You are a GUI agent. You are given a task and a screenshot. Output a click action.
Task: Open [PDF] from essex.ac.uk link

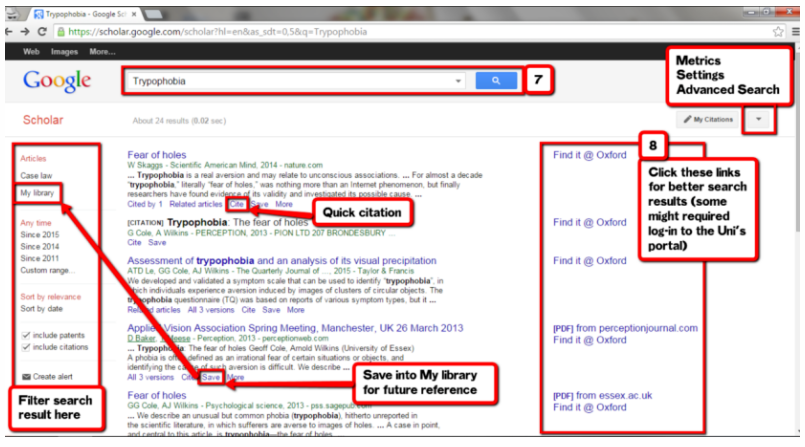click(603, 396)
